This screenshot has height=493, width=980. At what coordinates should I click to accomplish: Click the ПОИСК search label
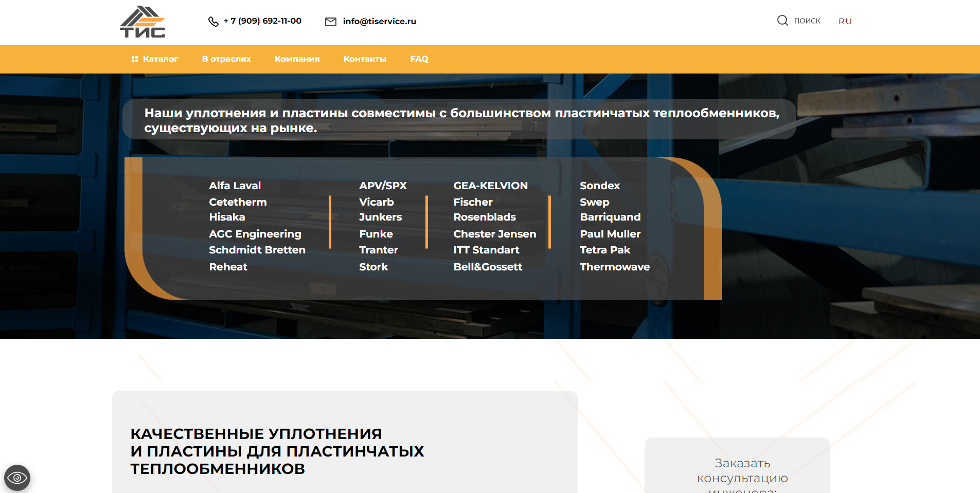807,21
